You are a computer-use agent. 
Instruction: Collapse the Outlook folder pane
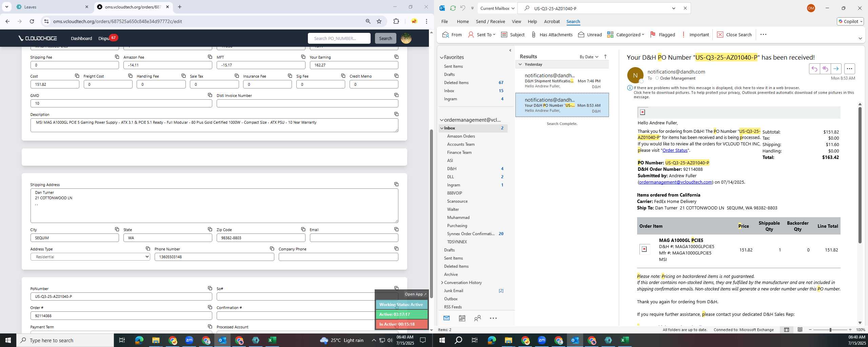[x=510, y=50]
